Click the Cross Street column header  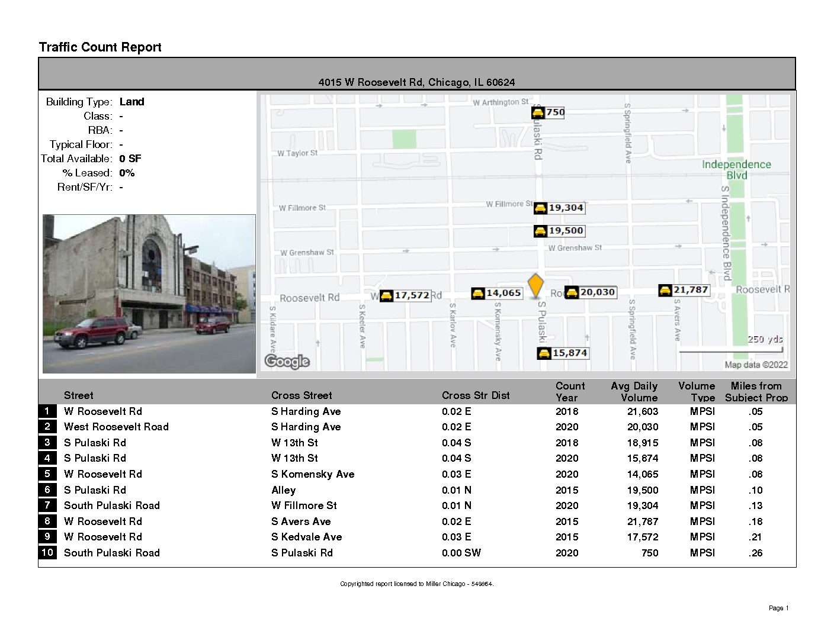[x=301, y=395]
